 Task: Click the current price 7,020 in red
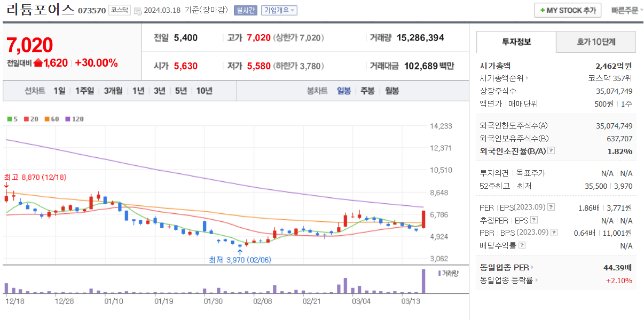(30, 45)
